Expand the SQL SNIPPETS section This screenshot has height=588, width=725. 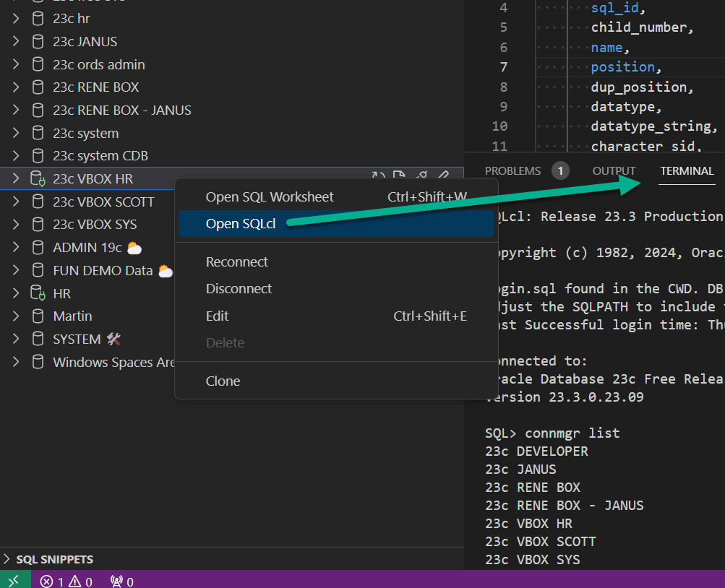(7, 559)
